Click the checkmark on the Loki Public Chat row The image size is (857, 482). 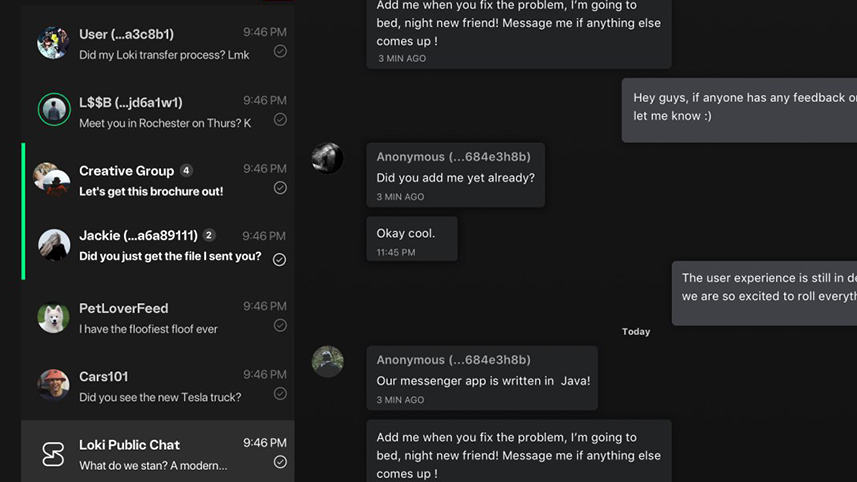click(280, 462)
